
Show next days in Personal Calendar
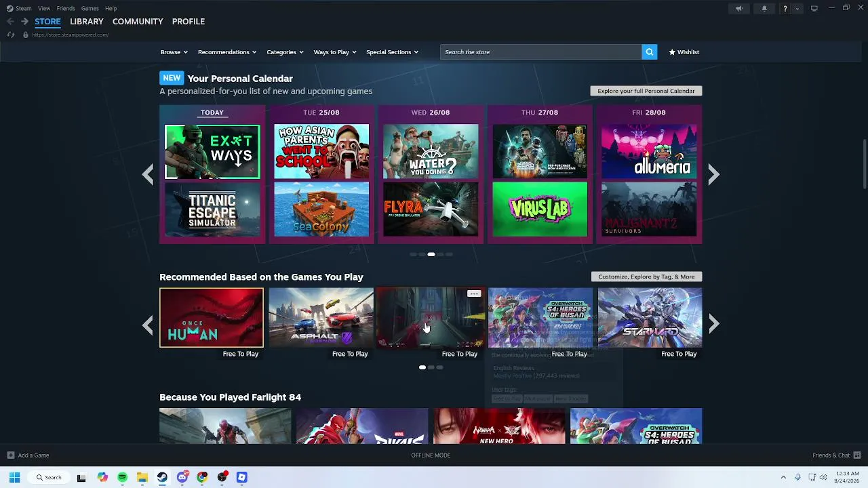click(x=713, y=175)
